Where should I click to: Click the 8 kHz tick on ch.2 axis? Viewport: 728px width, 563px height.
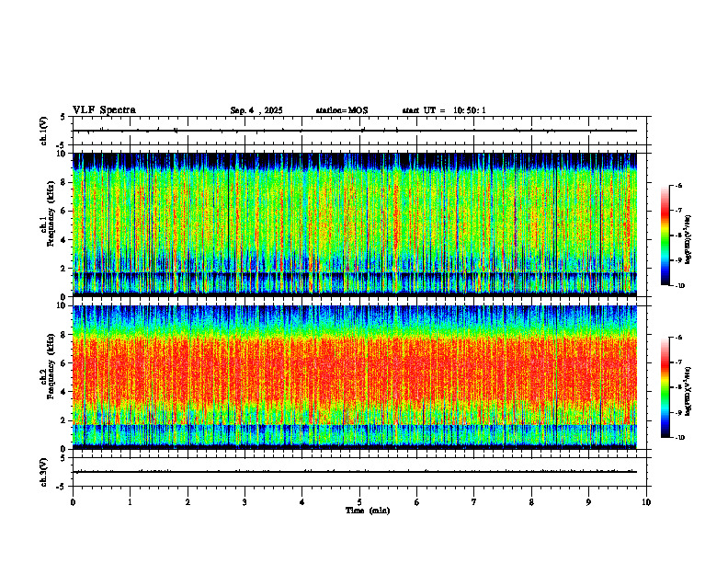64,335
